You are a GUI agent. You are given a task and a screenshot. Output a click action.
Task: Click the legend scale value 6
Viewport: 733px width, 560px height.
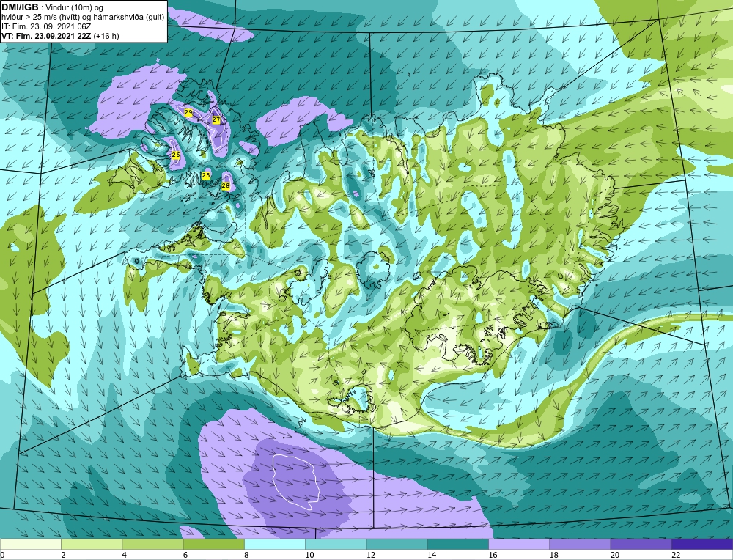pyautogui.click(x=185, y=555)
